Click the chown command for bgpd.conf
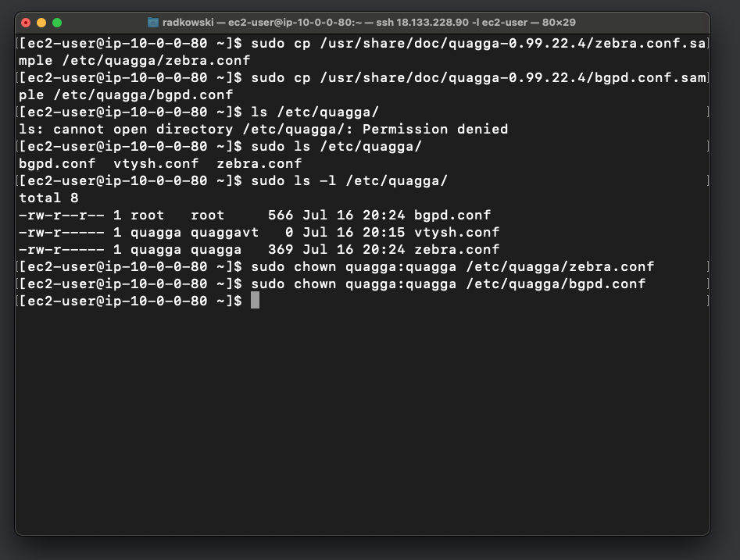Image resolution: width=740 pixels, height=560 pixels. (449, 284)
